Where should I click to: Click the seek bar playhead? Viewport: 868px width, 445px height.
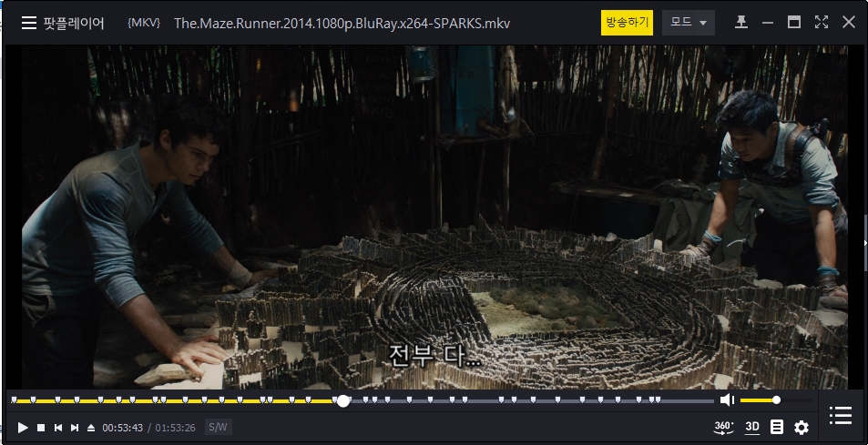coord(343,400)
